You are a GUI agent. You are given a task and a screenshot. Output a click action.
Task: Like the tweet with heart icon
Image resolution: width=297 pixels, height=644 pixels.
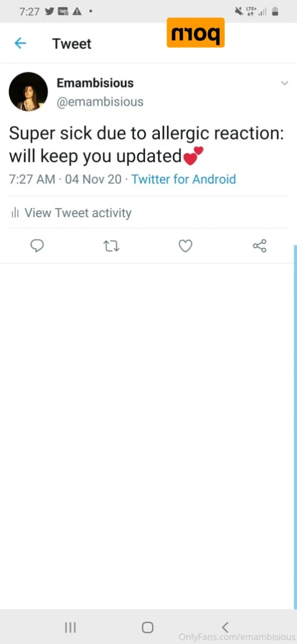(186, 246)
